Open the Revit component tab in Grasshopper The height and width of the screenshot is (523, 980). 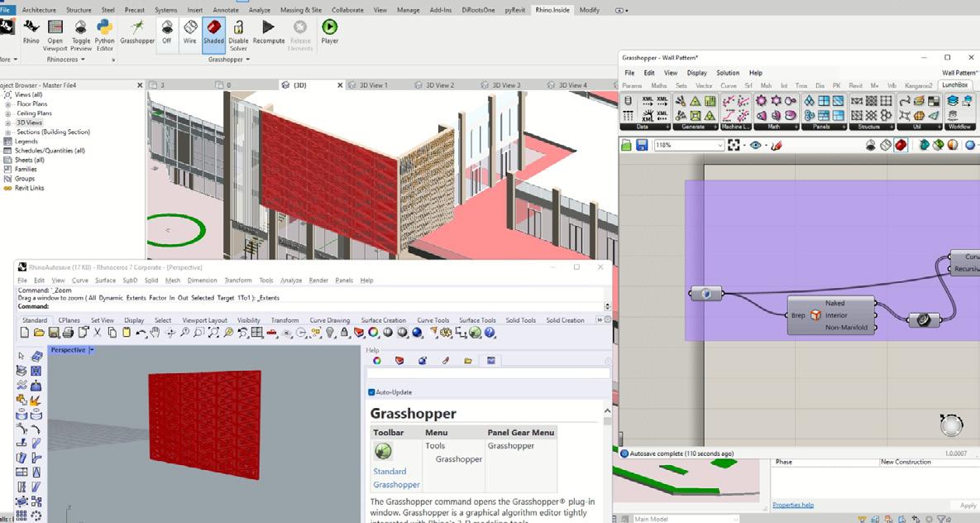(x=856, y=85)
